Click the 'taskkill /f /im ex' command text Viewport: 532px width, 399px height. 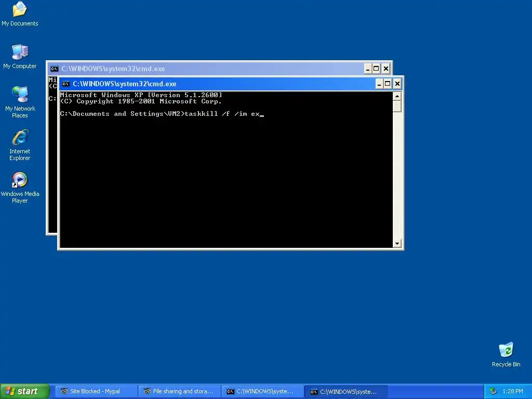[222, 114]
